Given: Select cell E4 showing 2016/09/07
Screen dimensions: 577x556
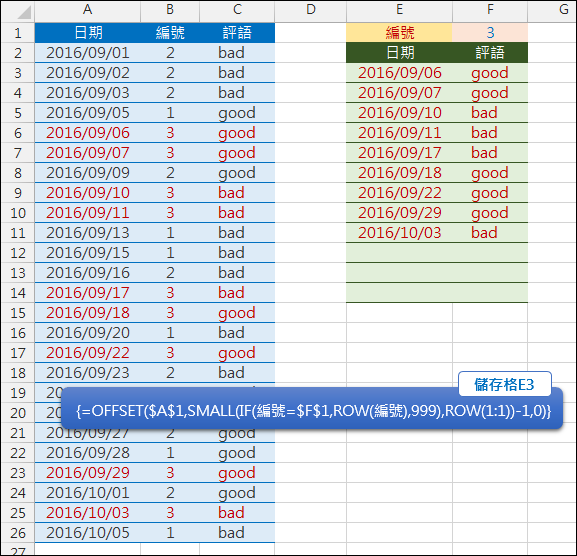Looking at the screenshot, I should 399,93.
